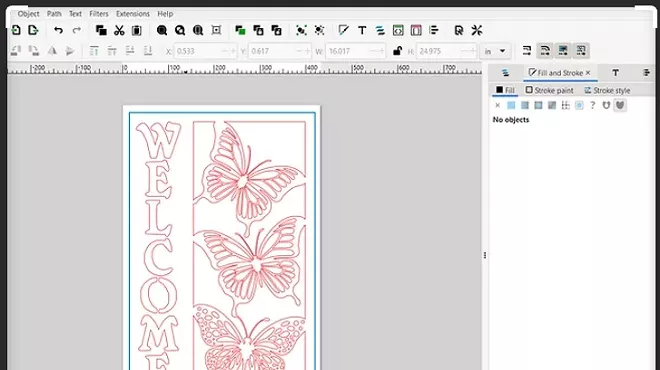
Task: Open Preferences with the crossed tools icon
Action: click(x=477, y=30)
